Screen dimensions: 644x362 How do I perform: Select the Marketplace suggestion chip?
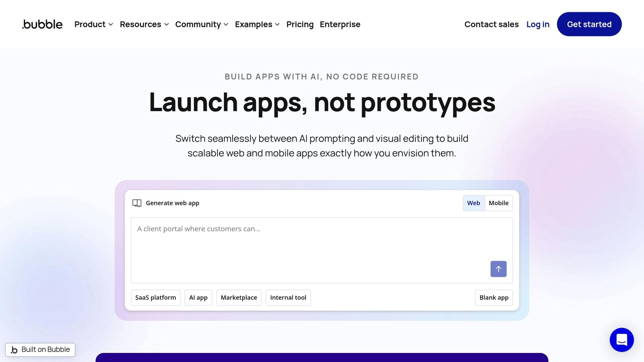pos(239,298)
